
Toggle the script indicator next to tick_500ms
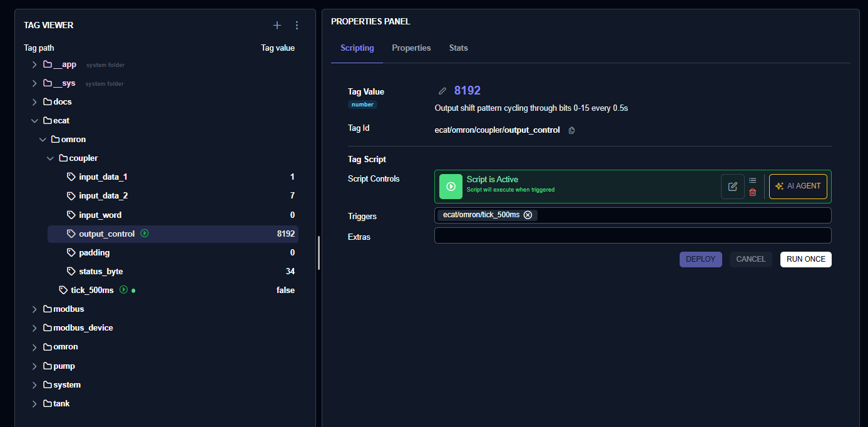124,290
